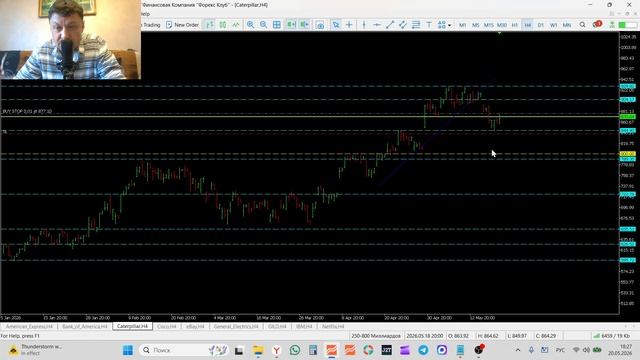Viewport: 640px width, 360px height.
Task: Switch to General_Electric,H4 chart tab
Action: coord(236,327)
